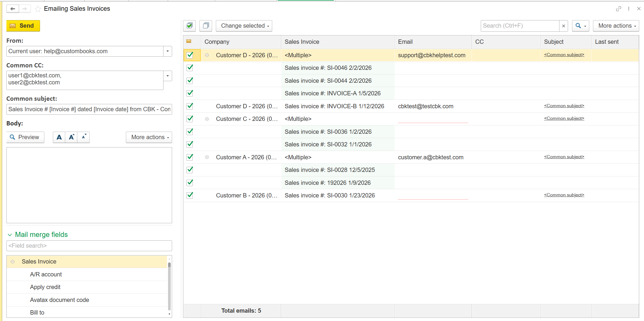644x321 pixels.
Task: Click the check all rows icon
Action: pyautogui.click(x=190, y=26)
